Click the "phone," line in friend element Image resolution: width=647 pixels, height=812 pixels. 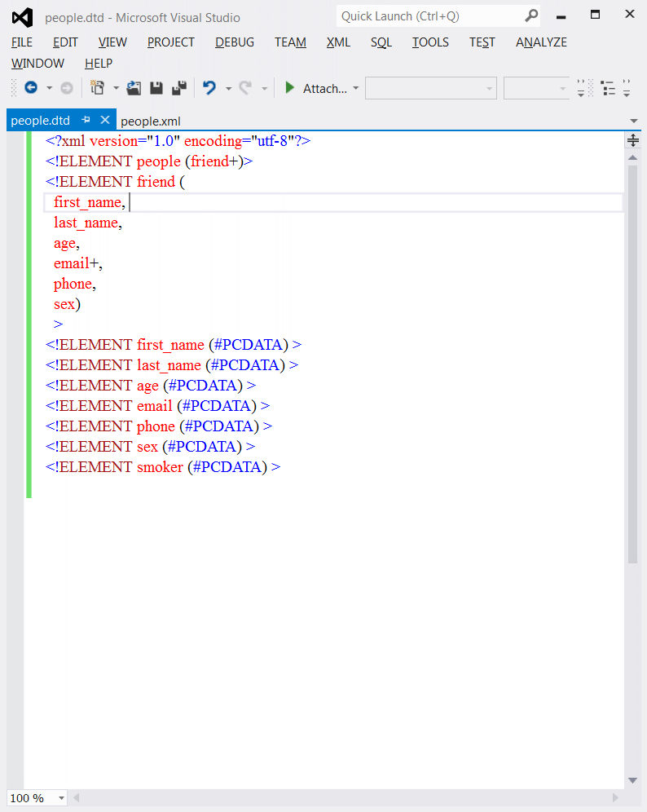(74, 284)
